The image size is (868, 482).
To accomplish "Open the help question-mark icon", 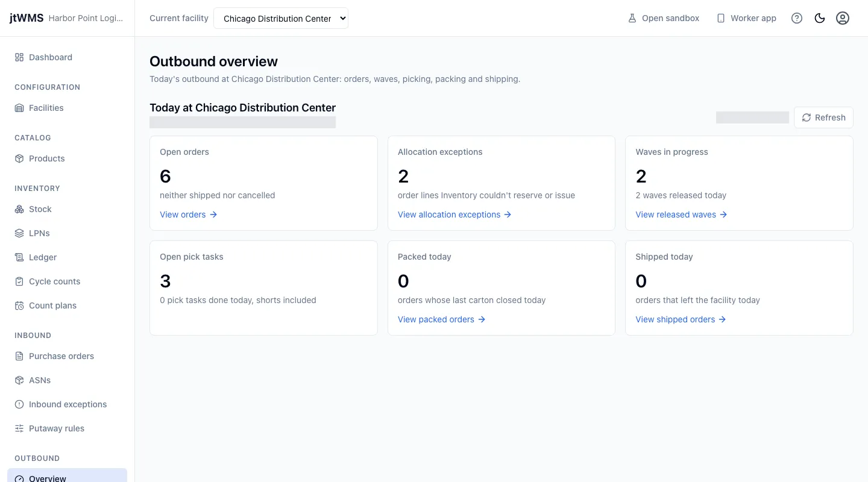I will coord(797,18).
